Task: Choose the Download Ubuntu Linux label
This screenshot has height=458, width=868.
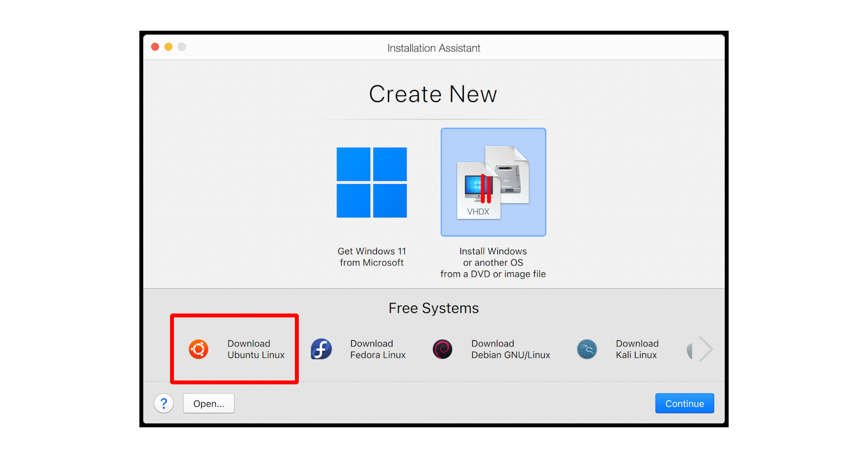Action: [x=256, y=349]
